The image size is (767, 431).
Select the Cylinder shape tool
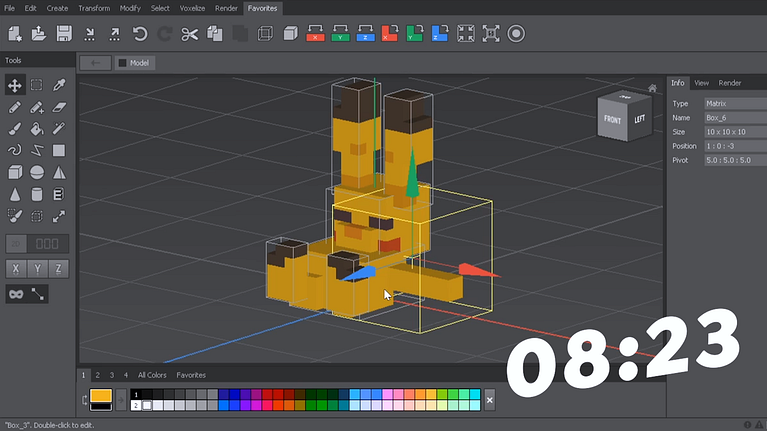point(37,194)
